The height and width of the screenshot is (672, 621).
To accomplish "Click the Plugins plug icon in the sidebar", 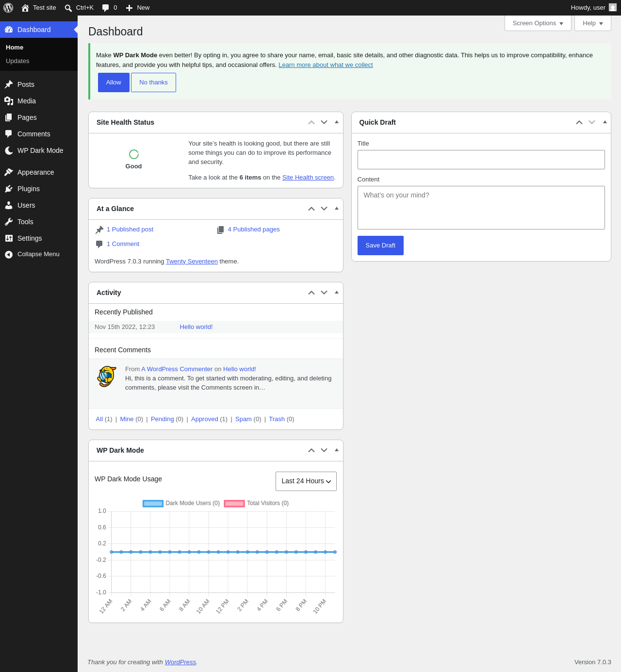I will [x=9, y=189].
